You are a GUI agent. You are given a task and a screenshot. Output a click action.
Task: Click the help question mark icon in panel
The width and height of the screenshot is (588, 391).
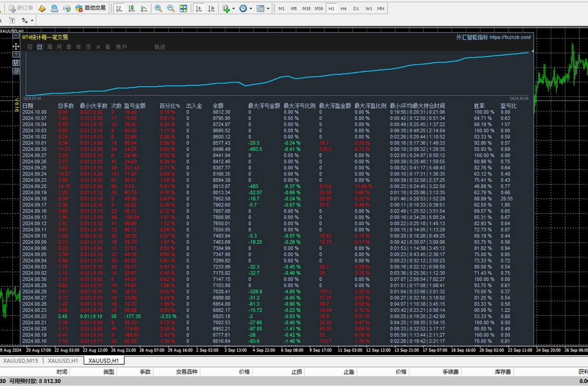[x=16, y=55]
